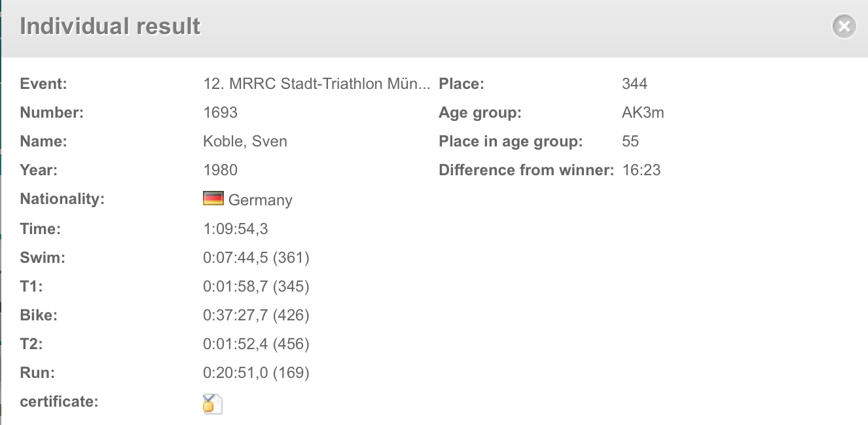
Task: Select the truncated event name text
Action: pyautogui.click(x=317, y=84)
